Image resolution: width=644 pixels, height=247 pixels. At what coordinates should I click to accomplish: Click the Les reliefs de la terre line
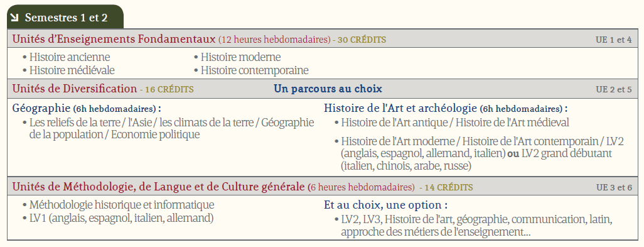click(x=171, y=123)
